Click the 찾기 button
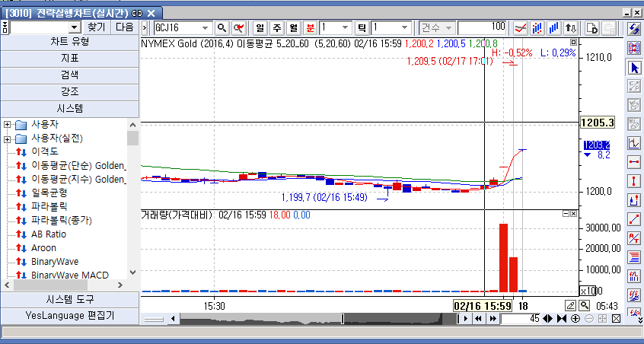The height and width of the screenshot is (344, 644). point(97,27)
